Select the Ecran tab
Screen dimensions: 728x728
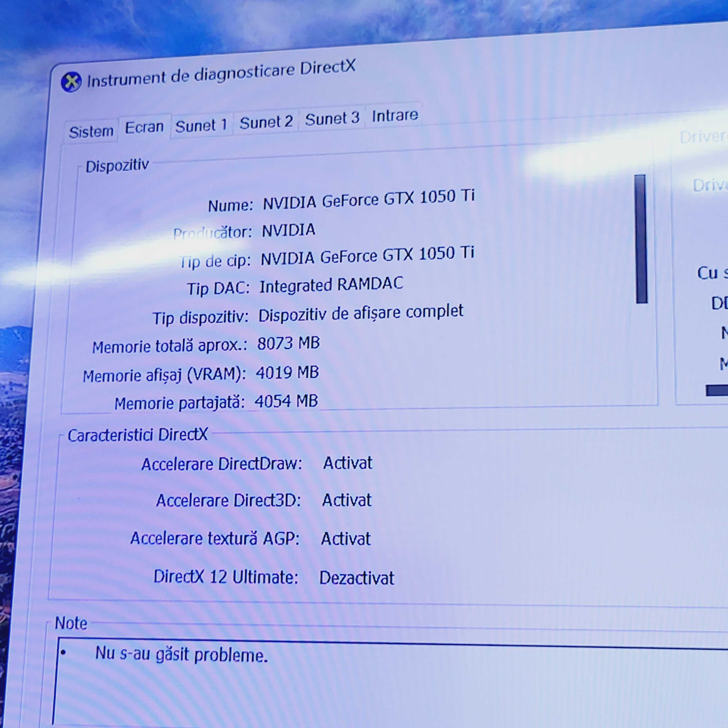[x=144, y=127]
